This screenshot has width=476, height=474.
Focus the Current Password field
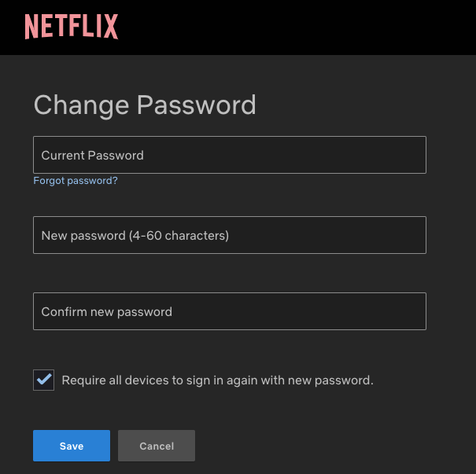click(x=229, y=155)
